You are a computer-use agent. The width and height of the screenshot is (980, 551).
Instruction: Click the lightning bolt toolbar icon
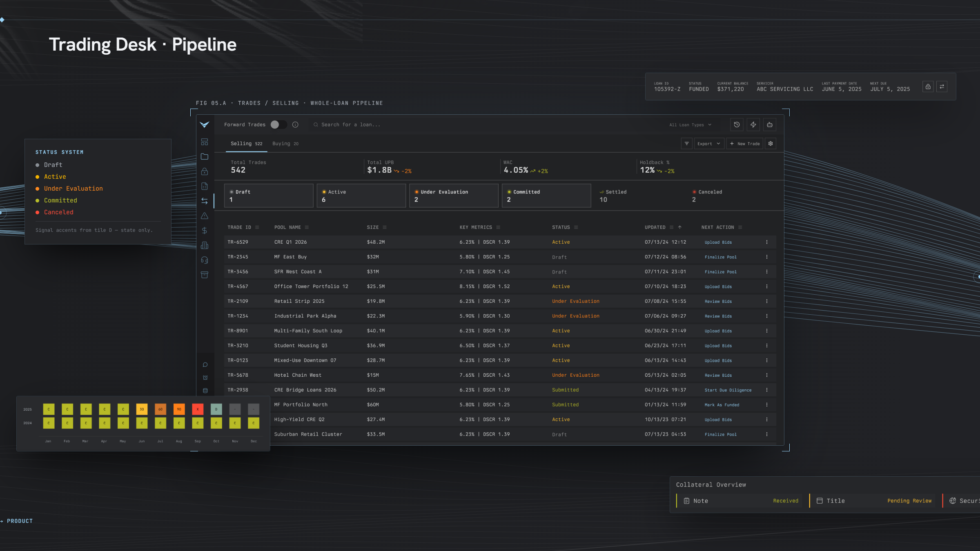pos(753,124)
